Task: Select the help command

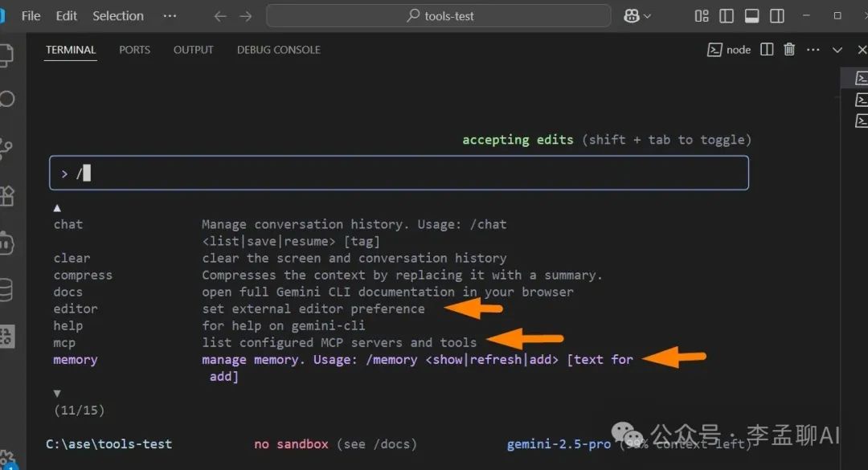Action: (x=68, y=325)
